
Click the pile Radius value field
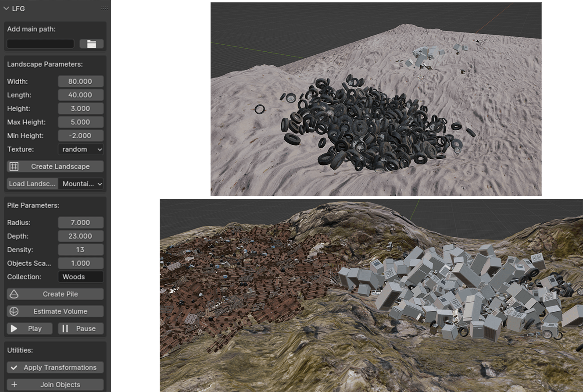pyautogui.click(x=81, y=223)
